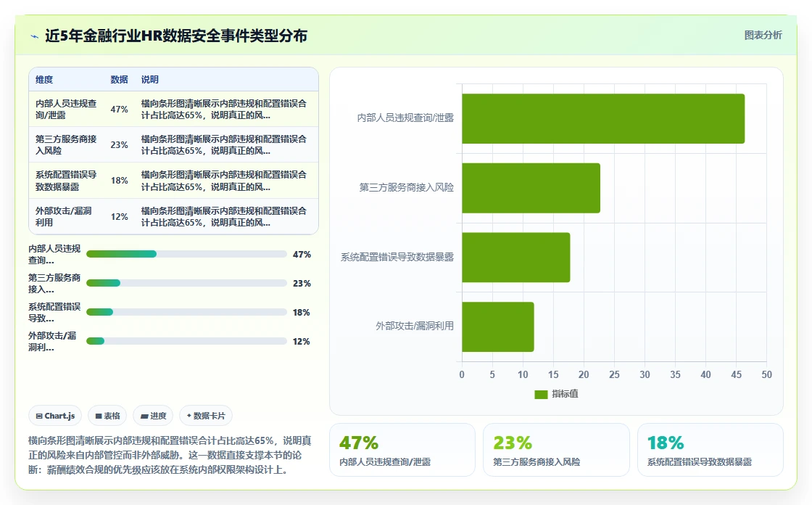Click the 18% value in the table
The height and width of the screenshot is (505, 812).
coord(119,181)
